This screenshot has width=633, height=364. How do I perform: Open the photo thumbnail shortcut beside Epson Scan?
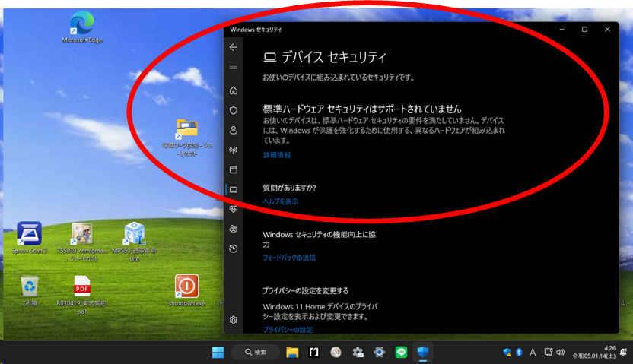(x=82, y=241)
